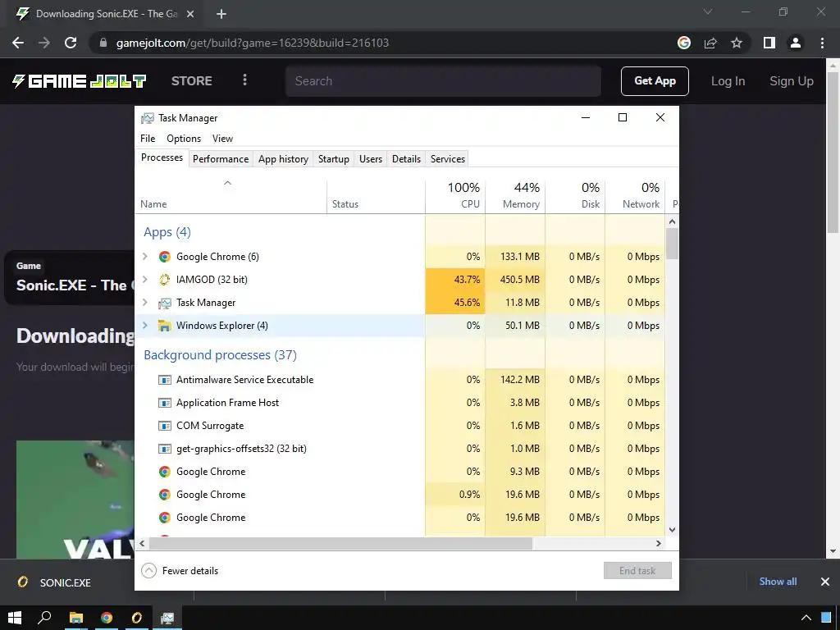Click the Game Jolt logo
The image size is (840, 630).
click(x=80, y=81)
